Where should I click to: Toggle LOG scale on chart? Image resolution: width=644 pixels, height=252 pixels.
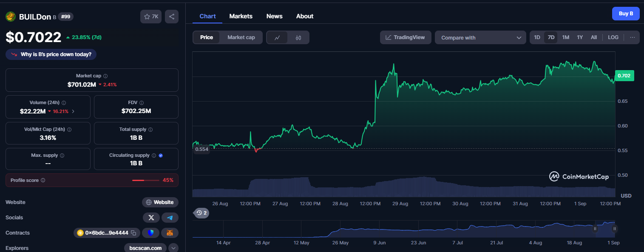click(x=613, y=37)
